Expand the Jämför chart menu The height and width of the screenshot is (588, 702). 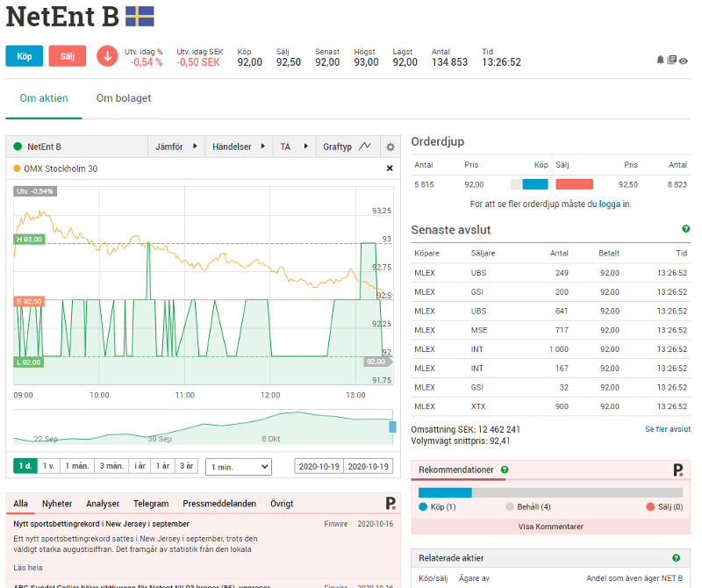tap(176, 147)
